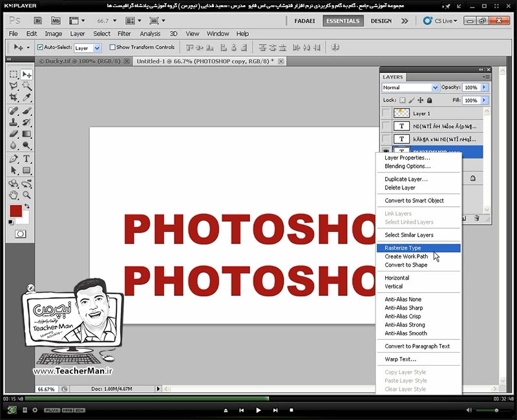Swap foreground and background colors

tap(27, 206)
